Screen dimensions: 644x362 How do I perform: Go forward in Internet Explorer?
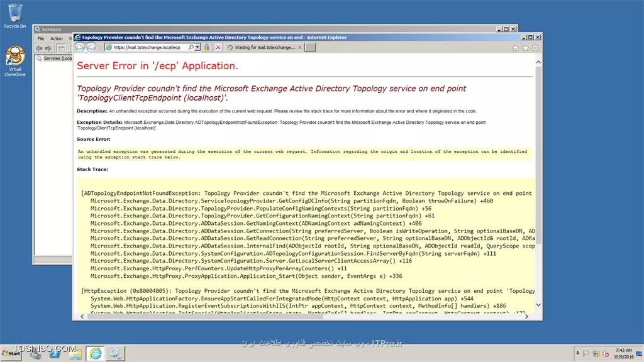click(91, 48)
